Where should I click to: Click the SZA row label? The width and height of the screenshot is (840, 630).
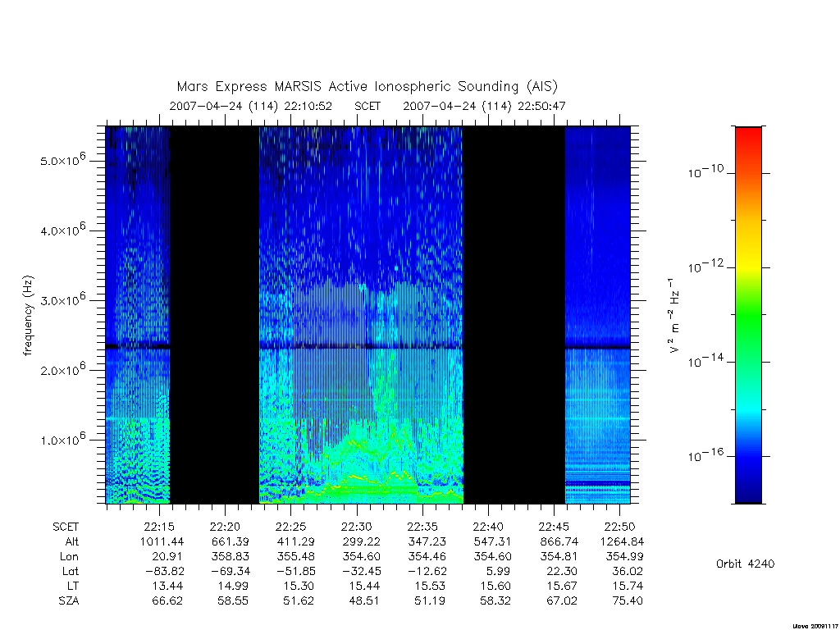(x=69, y=600)
